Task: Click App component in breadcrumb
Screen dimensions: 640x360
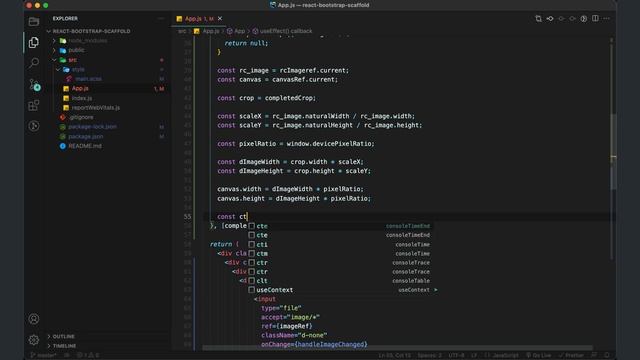Action: 240,31
